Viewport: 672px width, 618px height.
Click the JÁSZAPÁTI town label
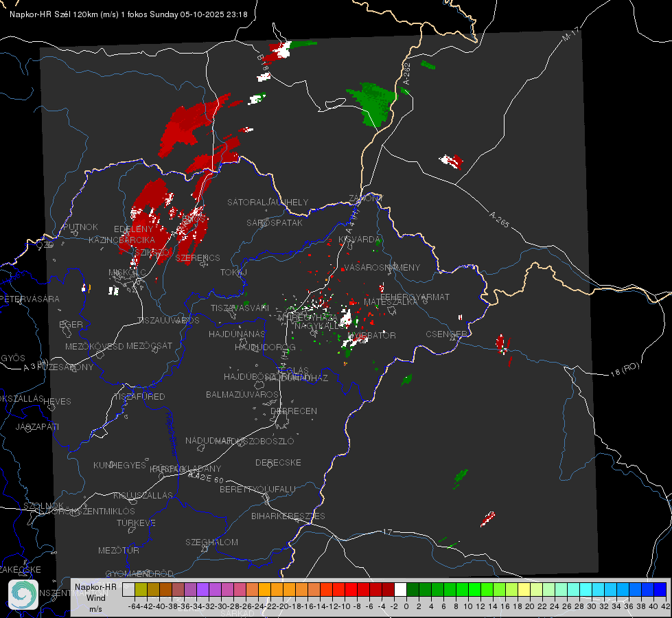[x=37, y=426]
